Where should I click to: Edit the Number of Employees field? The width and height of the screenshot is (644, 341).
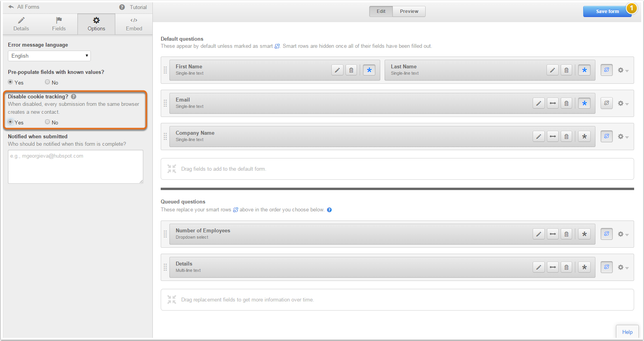(539, 234)
